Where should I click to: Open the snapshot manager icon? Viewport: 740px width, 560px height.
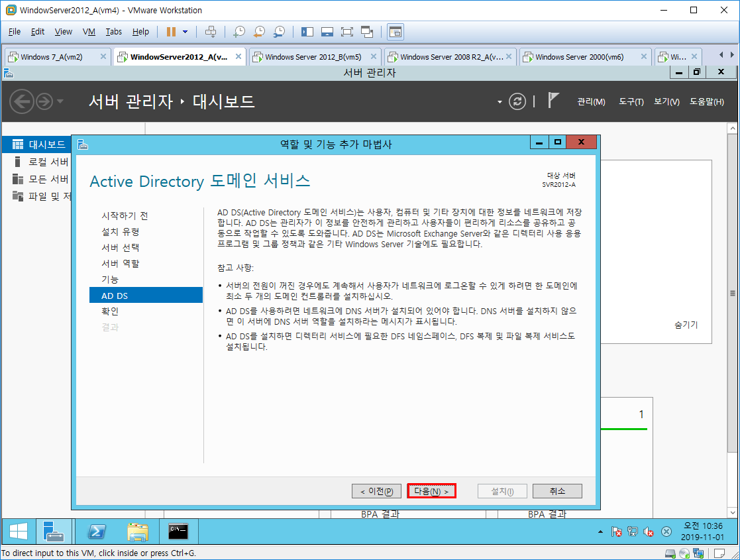click(280, 32)
